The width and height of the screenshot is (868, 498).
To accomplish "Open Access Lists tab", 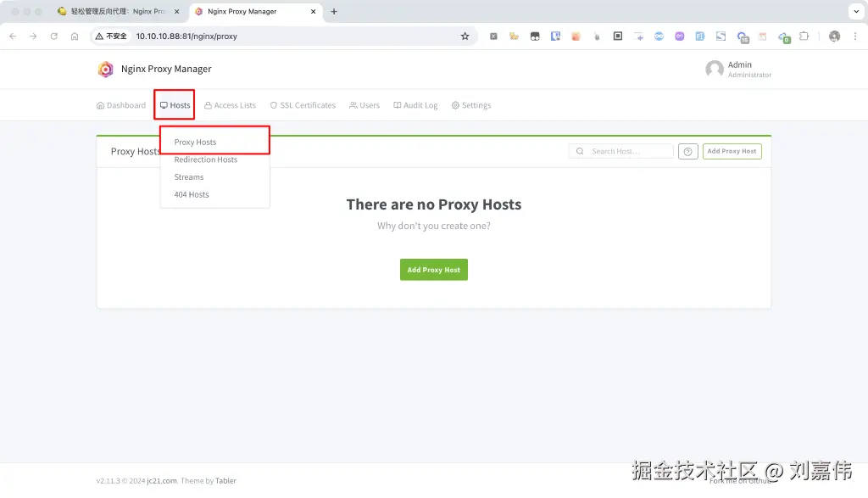I will (230, 105).
